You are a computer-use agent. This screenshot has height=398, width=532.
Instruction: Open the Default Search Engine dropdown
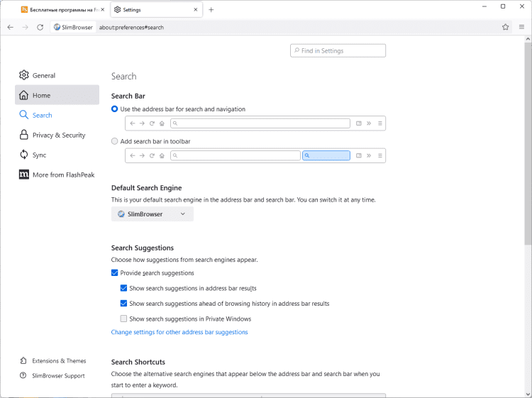pos(152,214)
